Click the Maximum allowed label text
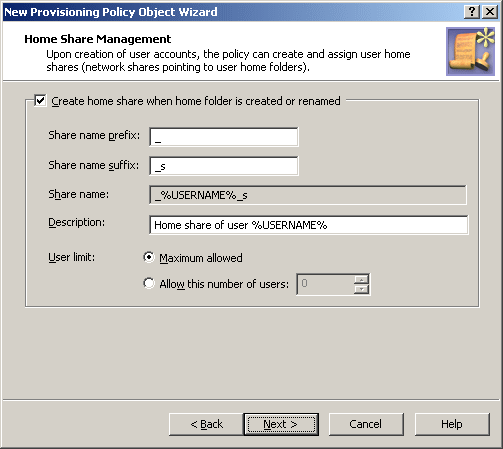This screenshot has width=503, height=449. 201,258
